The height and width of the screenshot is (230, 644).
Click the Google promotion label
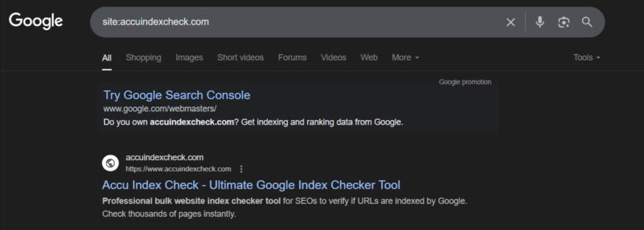pyautogui.click(x=465, y=82)
